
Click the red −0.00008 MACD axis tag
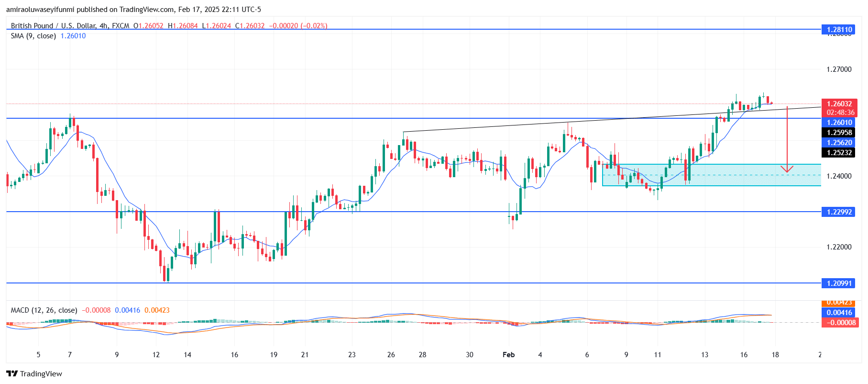pyautogui.click(x=839, y=323)
